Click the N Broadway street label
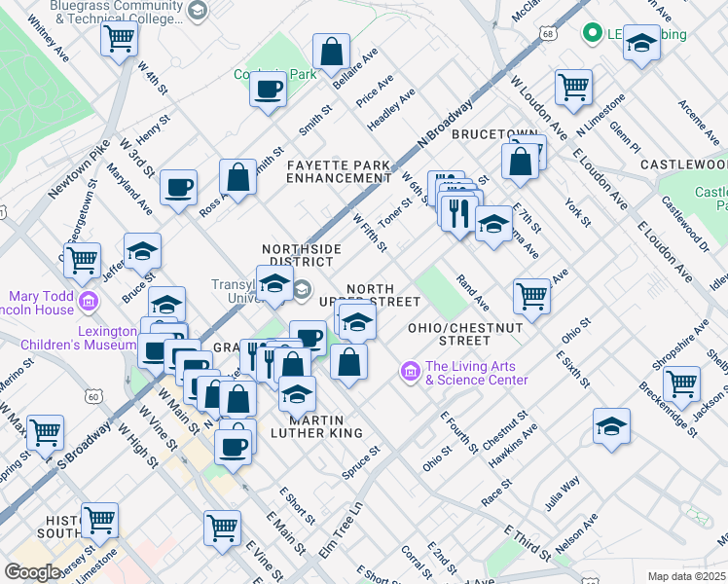The width and height of the screenshot is (728, 584). click(x=445, y=124)
